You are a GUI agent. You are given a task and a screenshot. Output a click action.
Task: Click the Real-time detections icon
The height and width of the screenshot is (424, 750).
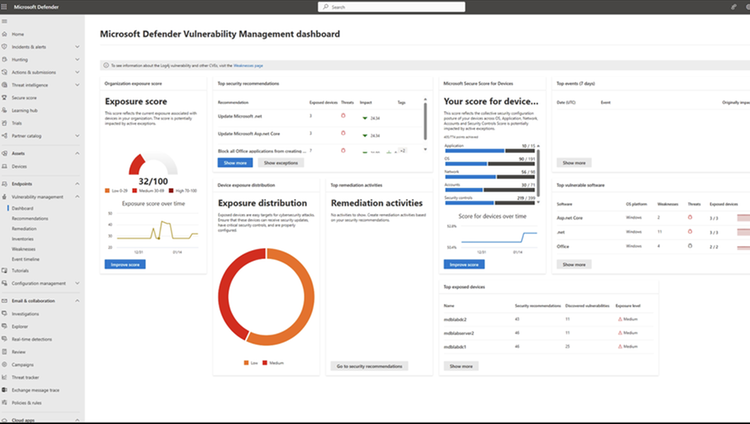pos(4,339)
